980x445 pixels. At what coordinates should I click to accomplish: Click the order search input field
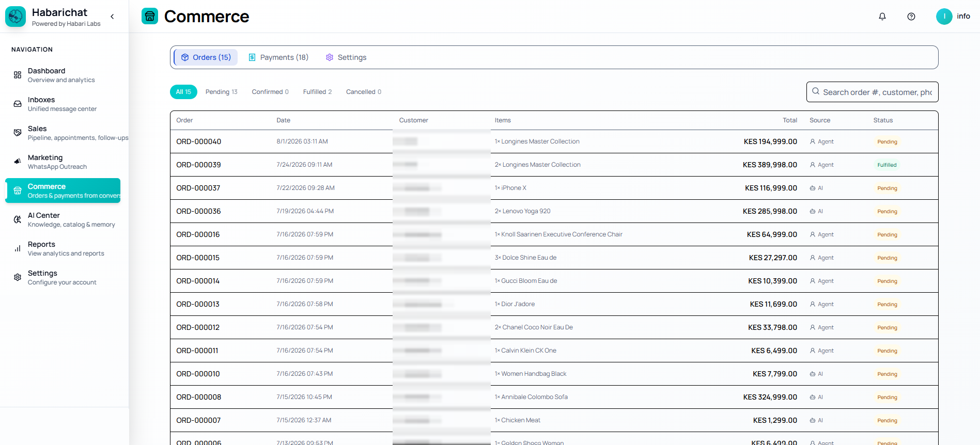click(873, 92)
